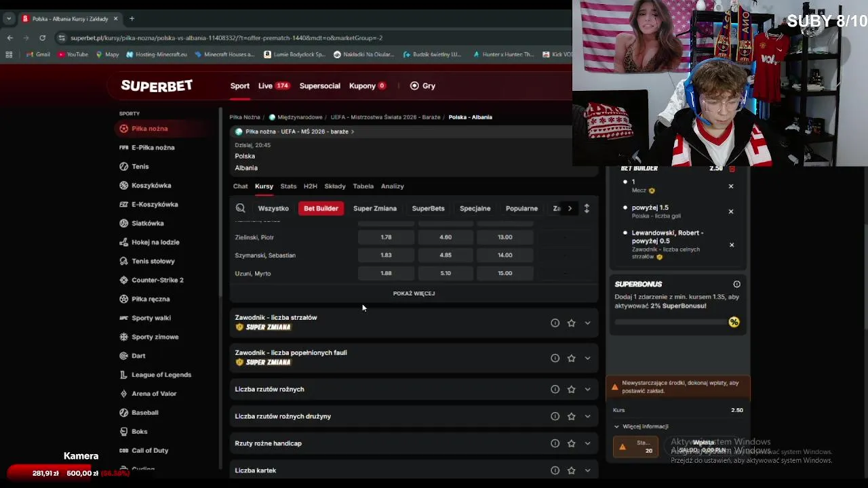The image size is (868, 488).
Task: Select E-Koszykówka category
Action: click(x=149, y=204)
